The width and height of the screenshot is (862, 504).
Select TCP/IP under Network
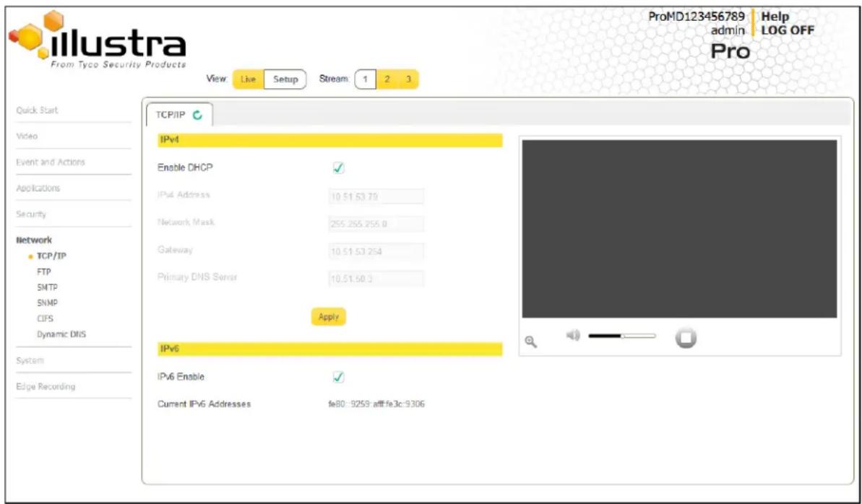51,256
